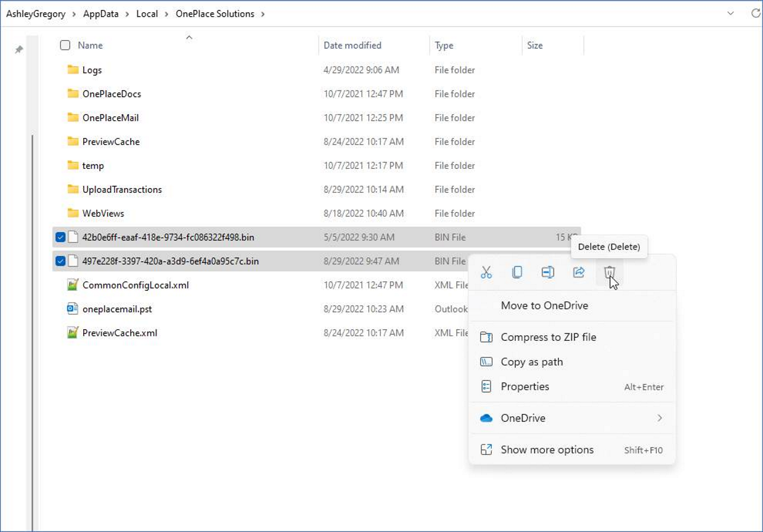The height and width of the screenshot is (532, 763).
Task: Toggle the select-all checkbox beside Name header
Action: 65,45
